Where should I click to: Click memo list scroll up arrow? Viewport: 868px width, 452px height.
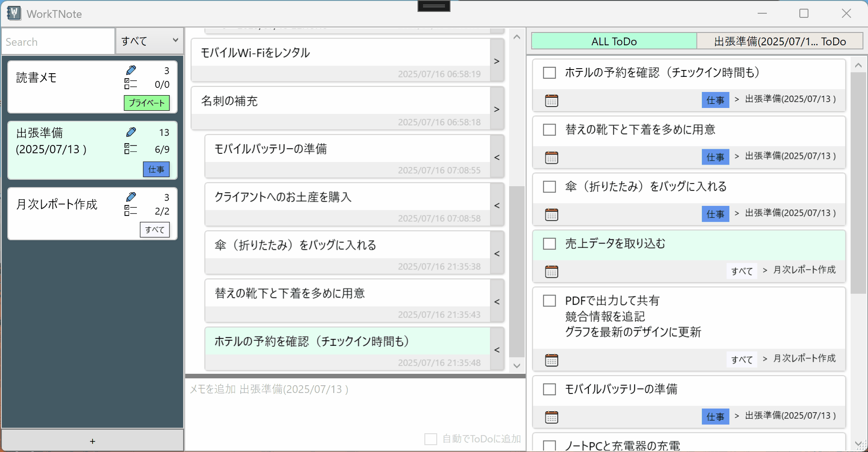point(517,37)
